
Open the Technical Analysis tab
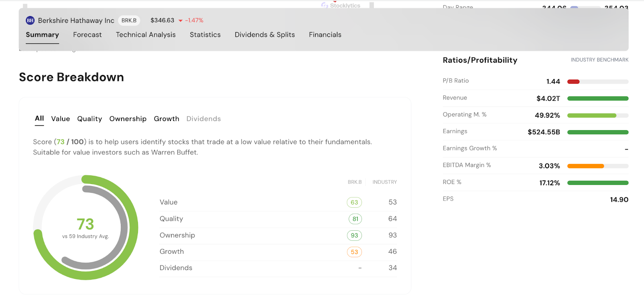pos(146,35)
